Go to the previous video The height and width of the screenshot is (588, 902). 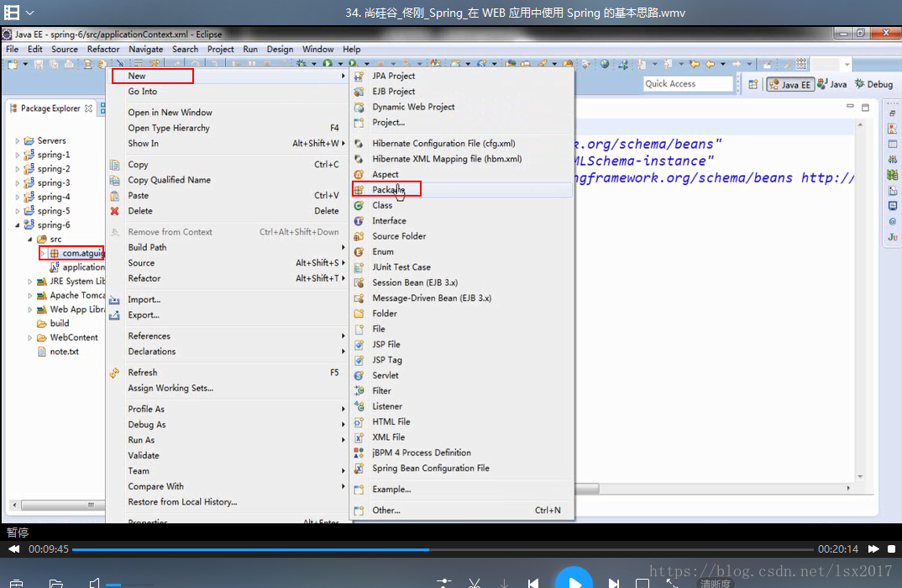[x=533, y=584]
